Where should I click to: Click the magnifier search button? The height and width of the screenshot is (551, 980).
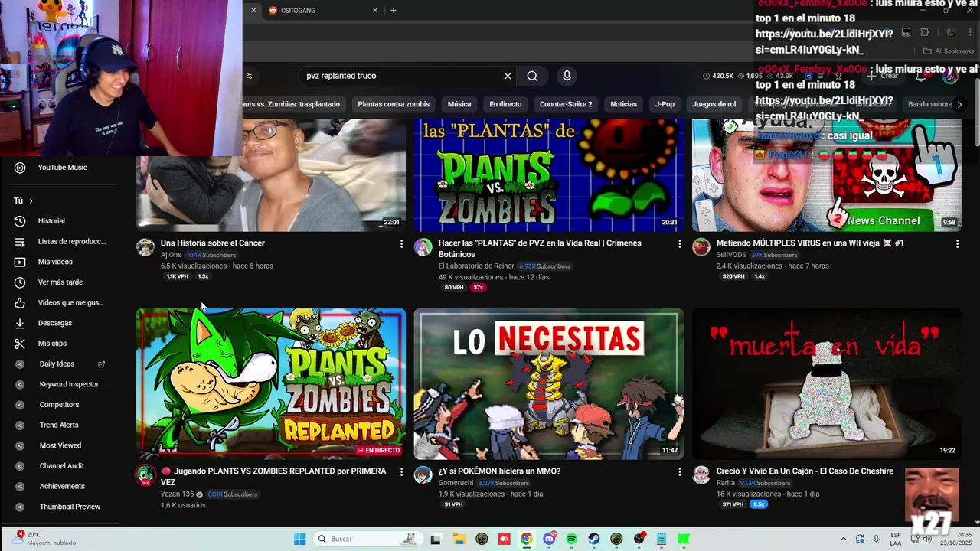tap(532, 76)
